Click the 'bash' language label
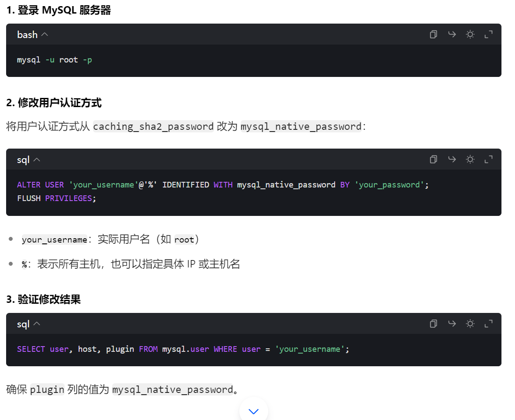Screen dimensions: 515x420 pyautogui.click(x=27, y=35)
